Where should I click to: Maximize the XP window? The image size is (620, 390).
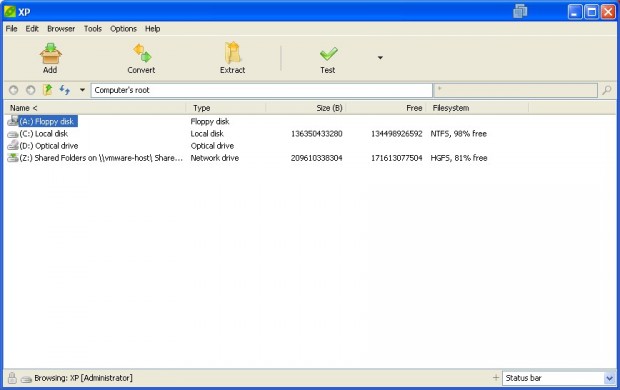coord(592,11)
